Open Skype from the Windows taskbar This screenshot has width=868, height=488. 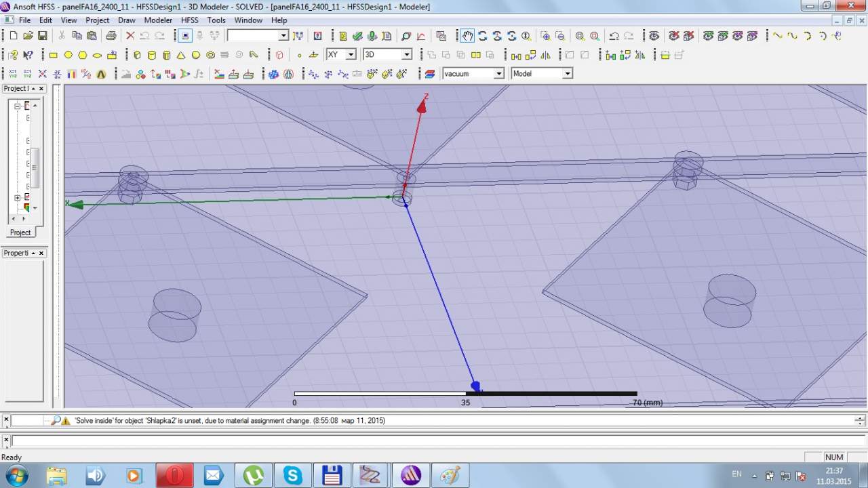[x=293, y=476]
